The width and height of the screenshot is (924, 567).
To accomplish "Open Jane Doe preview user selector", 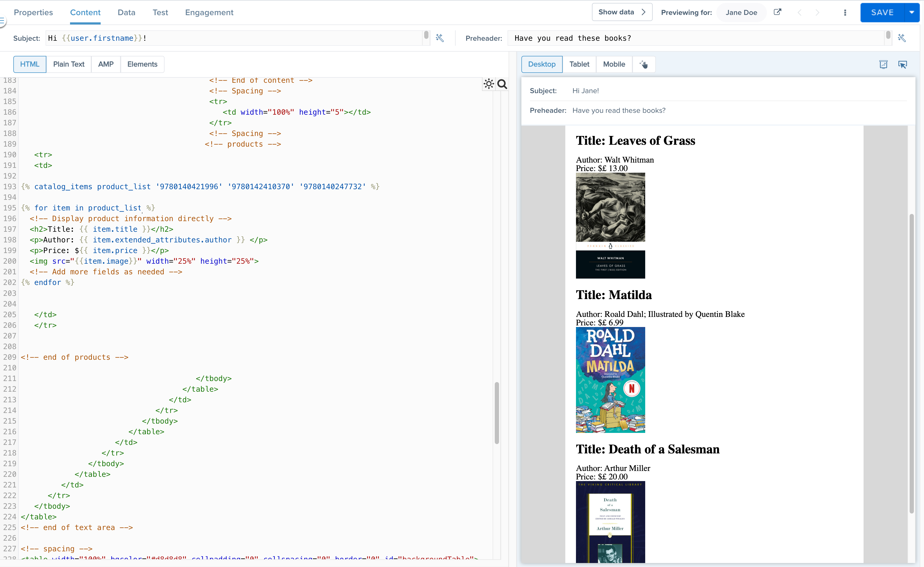I will coord(741,13).
